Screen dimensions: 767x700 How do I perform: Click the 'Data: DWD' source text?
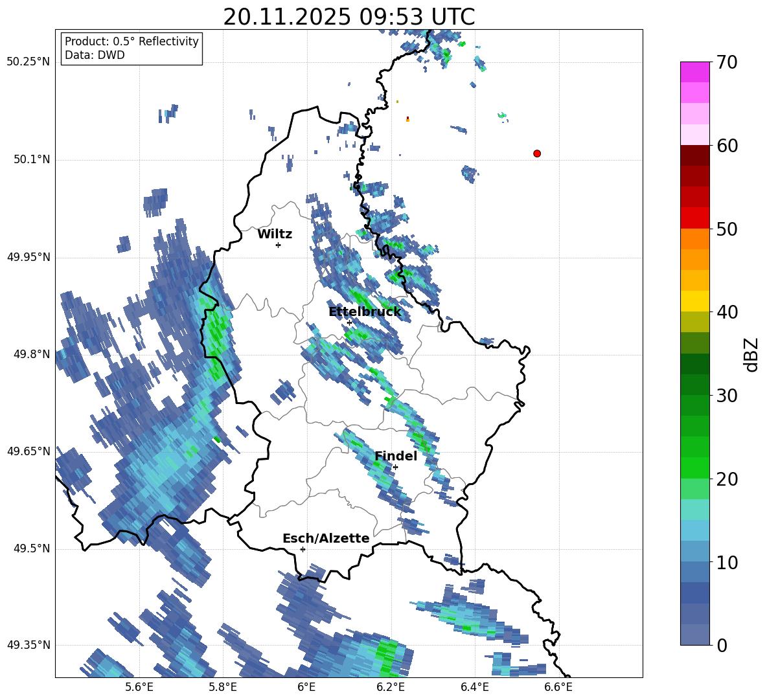tap(95, 55)
